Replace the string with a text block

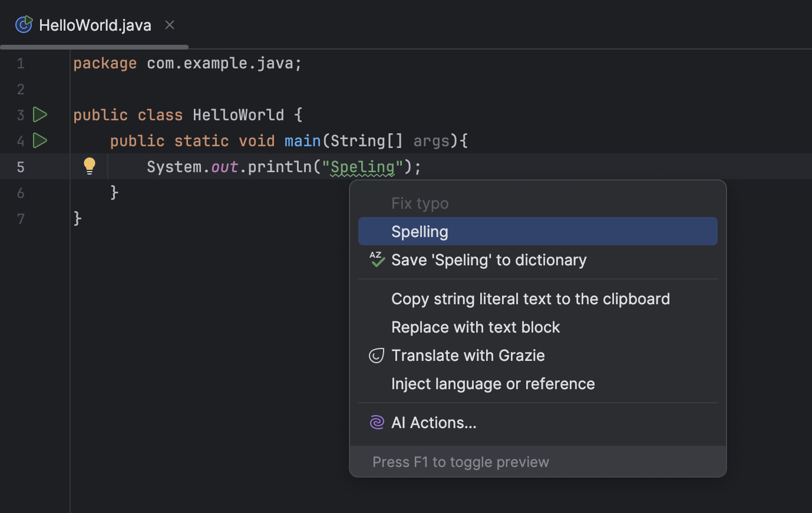pyautogui.click(x=476, y=327)
